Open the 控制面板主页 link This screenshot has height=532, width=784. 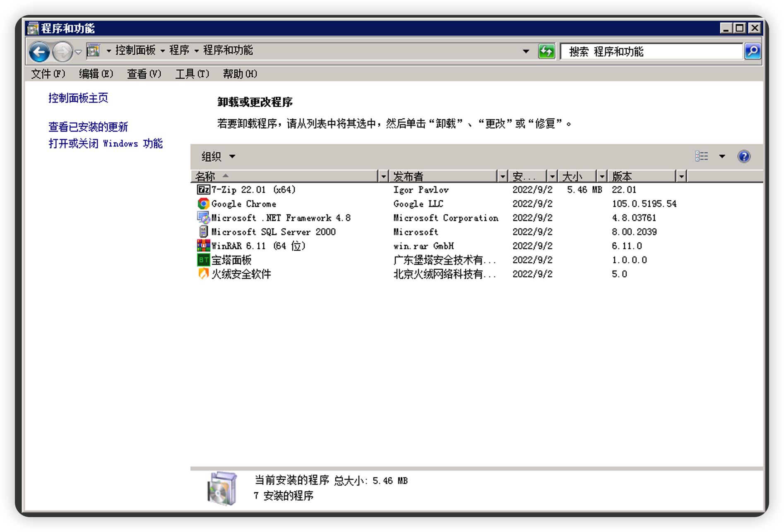[x=78, y=98]
